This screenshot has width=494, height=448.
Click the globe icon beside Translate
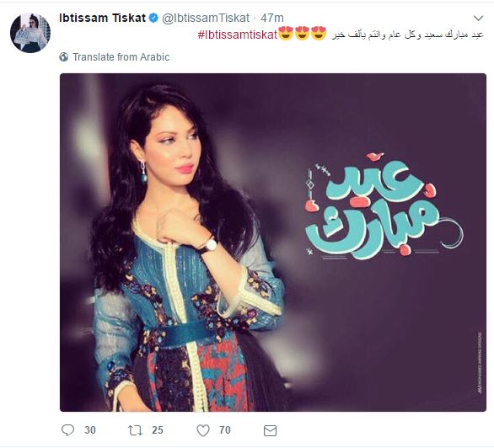pos(63,57)
